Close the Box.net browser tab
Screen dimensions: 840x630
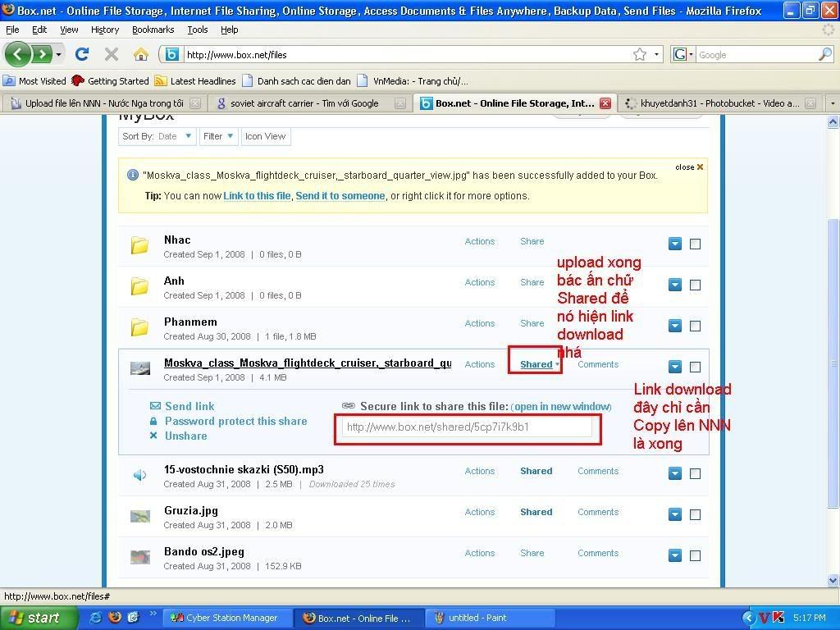coord(605,103)
